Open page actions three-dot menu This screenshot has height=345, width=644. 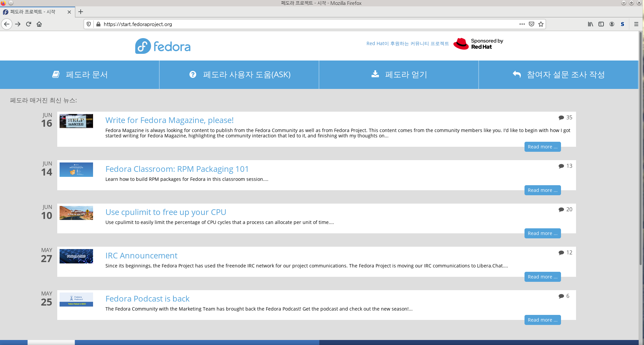522,24
